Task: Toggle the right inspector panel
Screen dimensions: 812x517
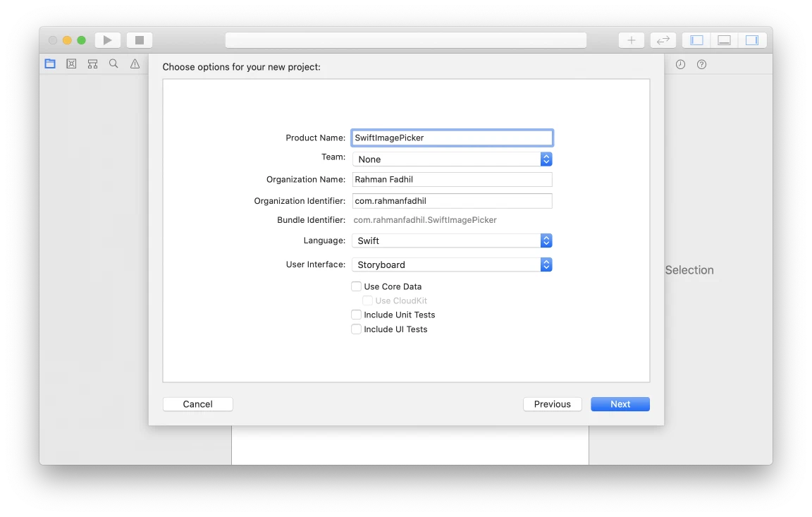Action: (752, 40)
